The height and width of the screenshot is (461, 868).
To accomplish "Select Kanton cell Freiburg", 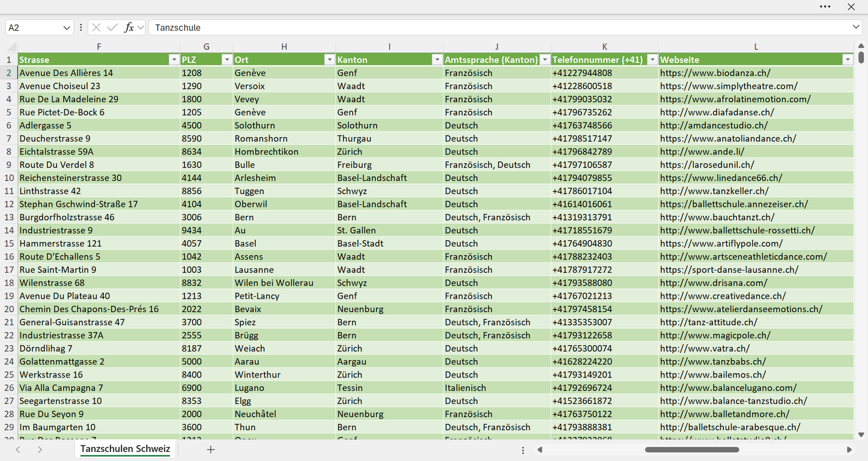I will pyautogui.click(x=389, y=165).
